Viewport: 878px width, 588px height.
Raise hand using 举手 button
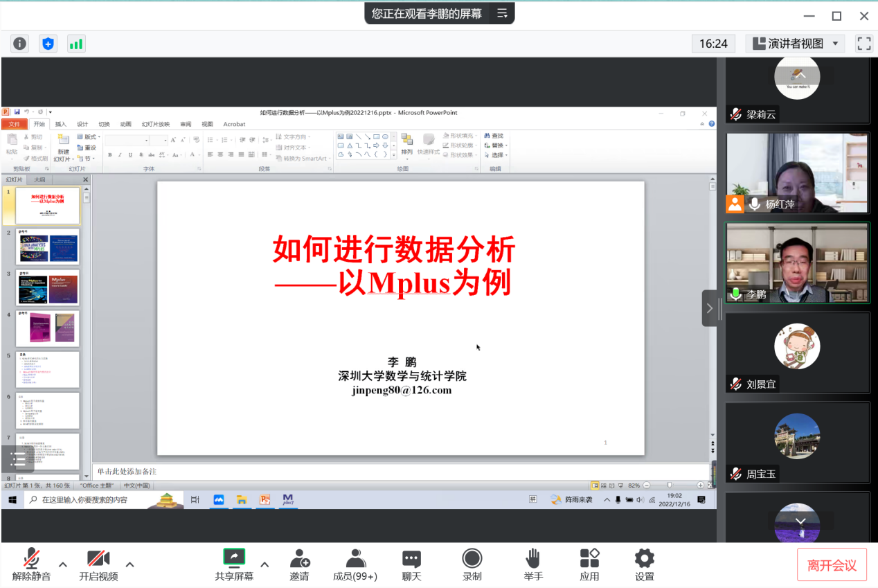(x=532, y=564)
